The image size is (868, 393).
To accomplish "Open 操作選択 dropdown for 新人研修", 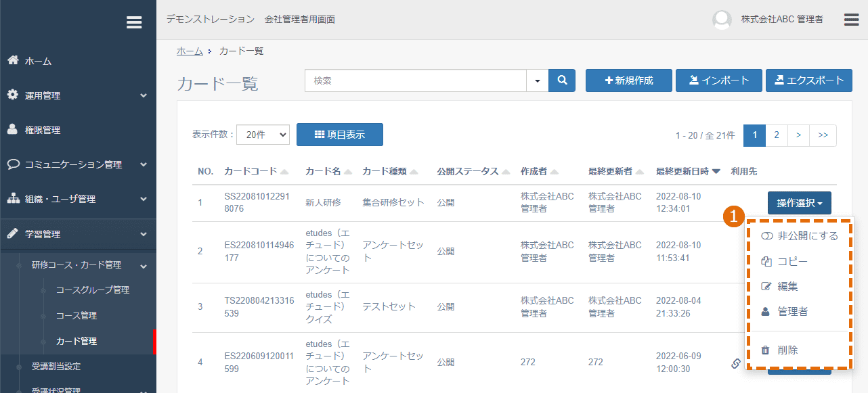I will point(800,203).
